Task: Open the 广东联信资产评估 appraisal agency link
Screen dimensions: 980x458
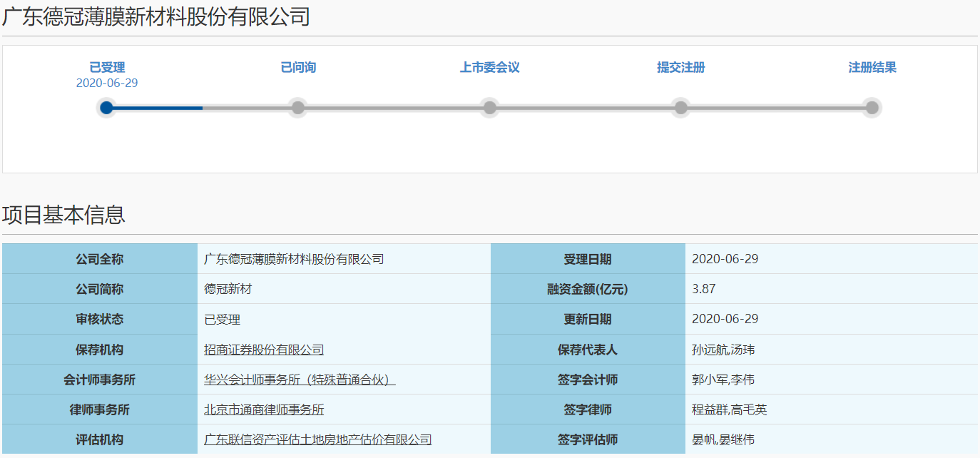Action: click(317, 439)
